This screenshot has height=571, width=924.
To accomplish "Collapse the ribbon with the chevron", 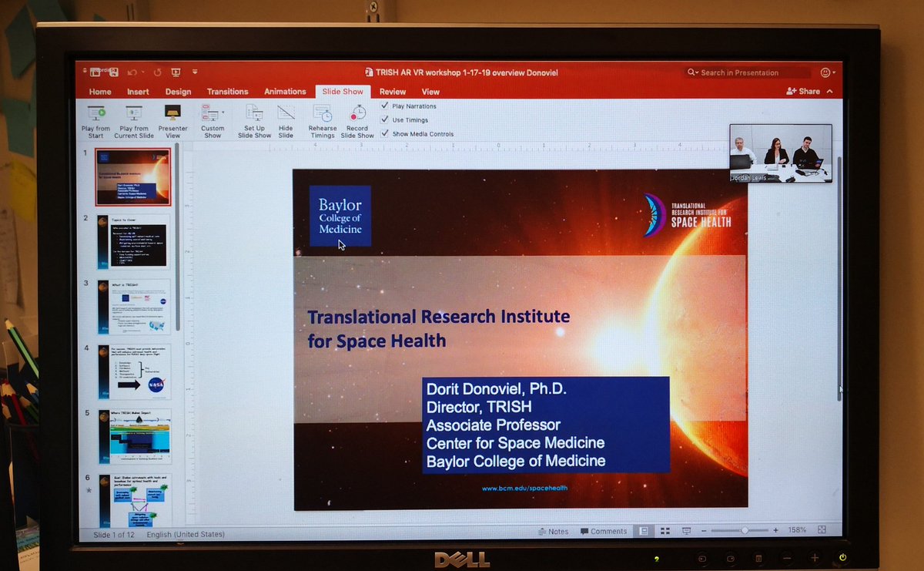I will click(x=829, y=91).
